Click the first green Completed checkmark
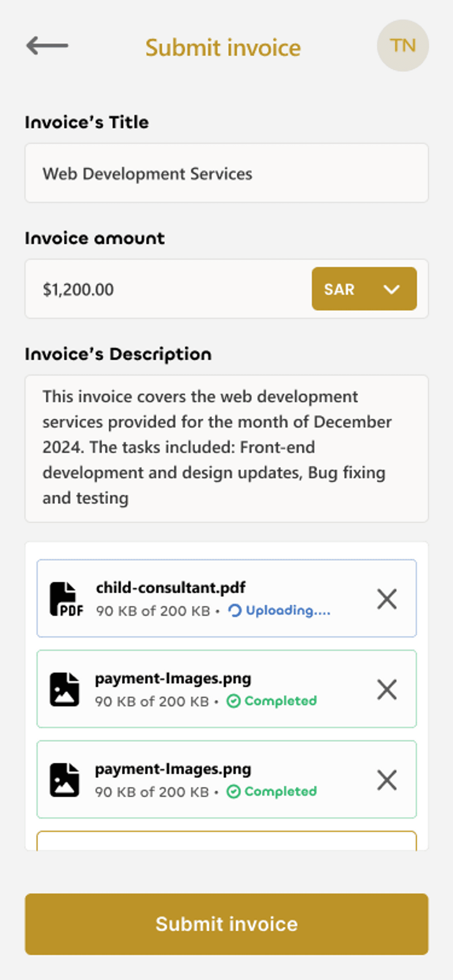Image resolution: width=453 pixels, height=980 pixels. [233, 701]
